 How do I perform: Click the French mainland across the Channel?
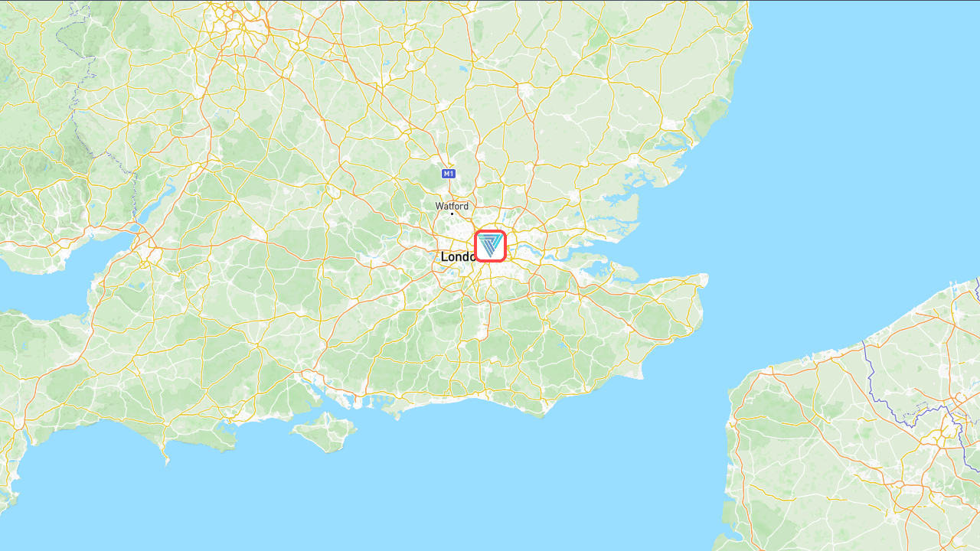(842, 459)
